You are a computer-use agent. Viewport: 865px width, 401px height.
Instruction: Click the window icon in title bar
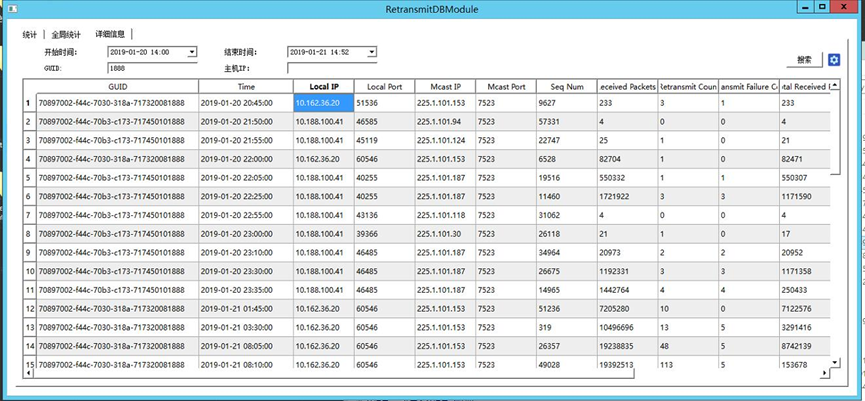point(12,9)
